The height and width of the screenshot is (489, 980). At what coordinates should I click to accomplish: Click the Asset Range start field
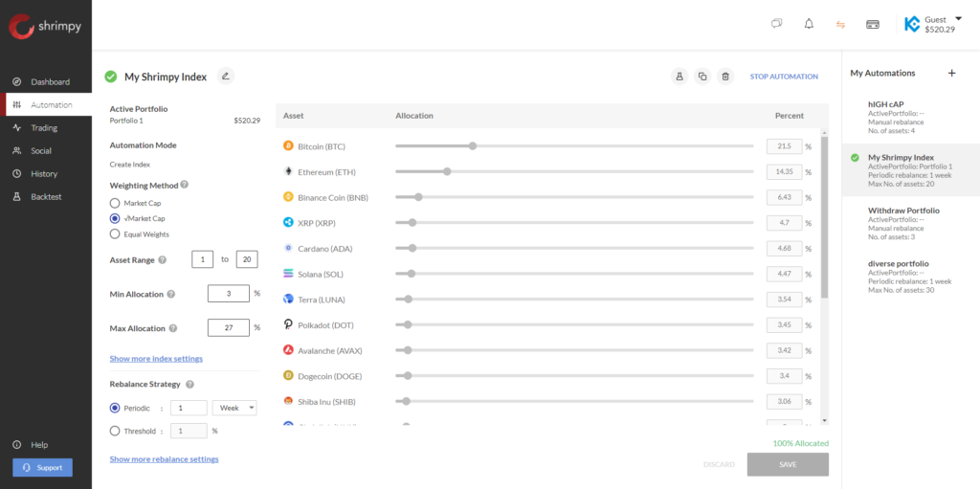click(x=203, y=259)
